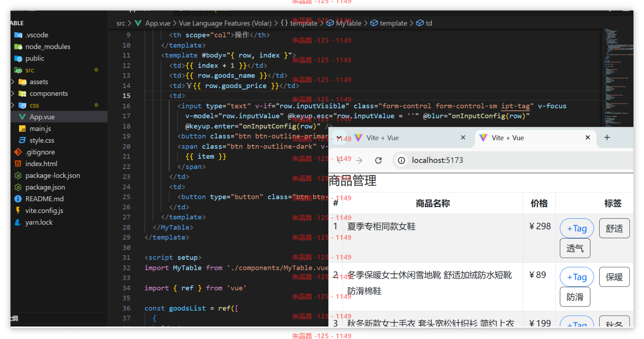Click the 透气 tag button
This screenshot has height=339, width=644.
tap(575, 248)
